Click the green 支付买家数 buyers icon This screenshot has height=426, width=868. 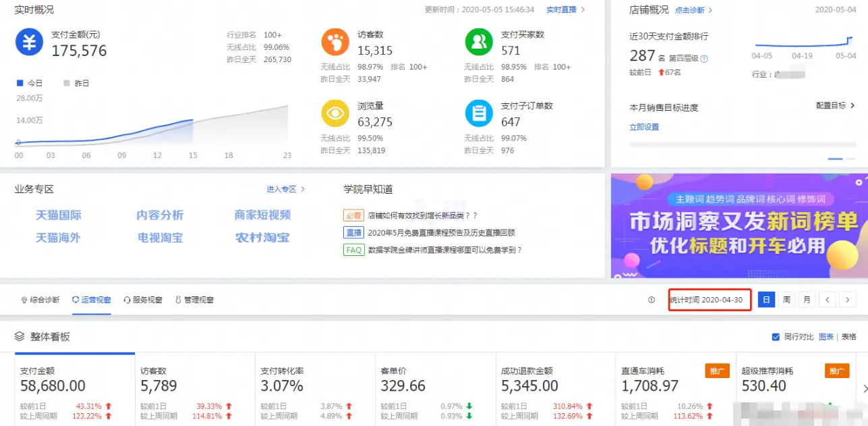click(x=478, y=42)
